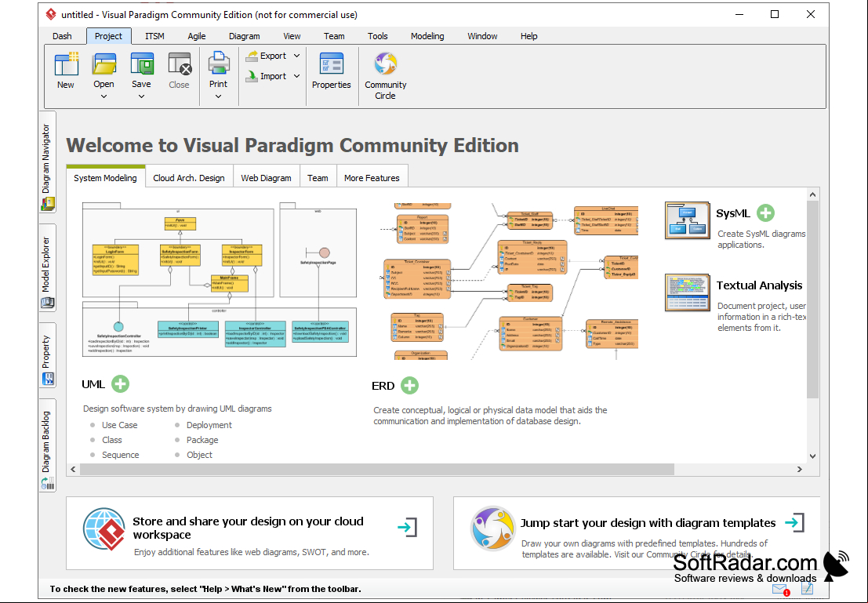This screenshot has height=603, width=868.
Task: Click the Save project icon
Action: click(x=142, y=64)
